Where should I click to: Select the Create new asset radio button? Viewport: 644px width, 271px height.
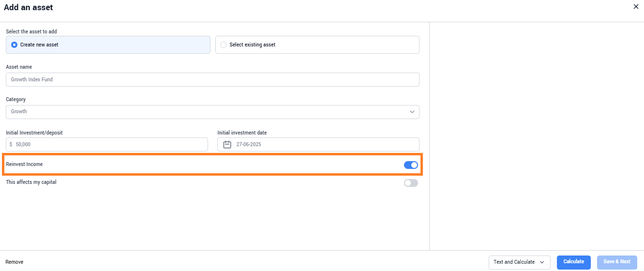[14, 45]
